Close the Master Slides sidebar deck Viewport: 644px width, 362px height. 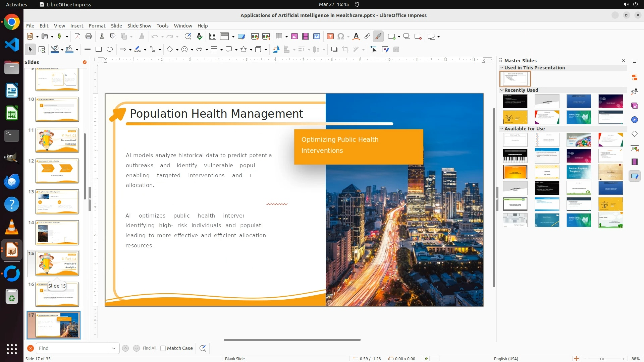pyautogui.click(x=624, y=61)
